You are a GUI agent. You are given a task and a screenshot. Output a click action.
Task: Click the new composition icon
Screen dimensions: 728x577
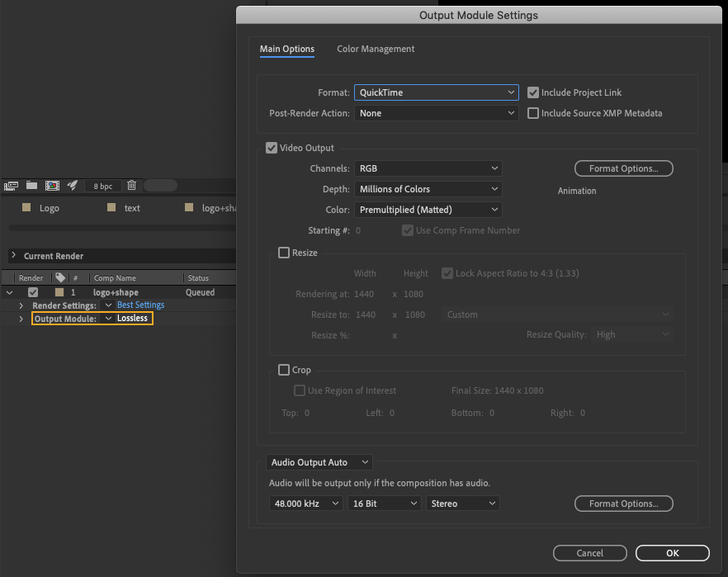[52, 186]
